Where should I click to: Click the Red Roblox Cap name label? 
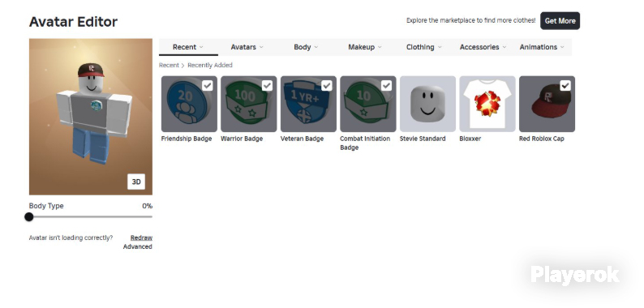pyautogui.click(x=542, y=139)
